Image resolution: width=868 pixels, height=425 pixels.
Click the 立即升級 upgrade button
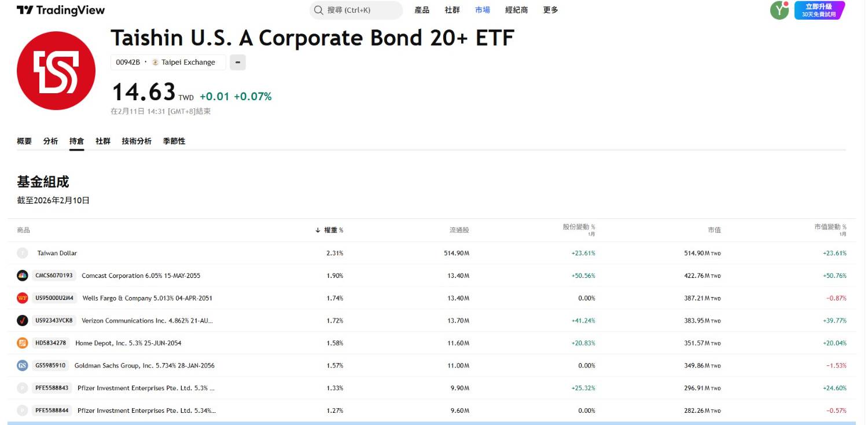pyautogui.click(x=819, y=10)
